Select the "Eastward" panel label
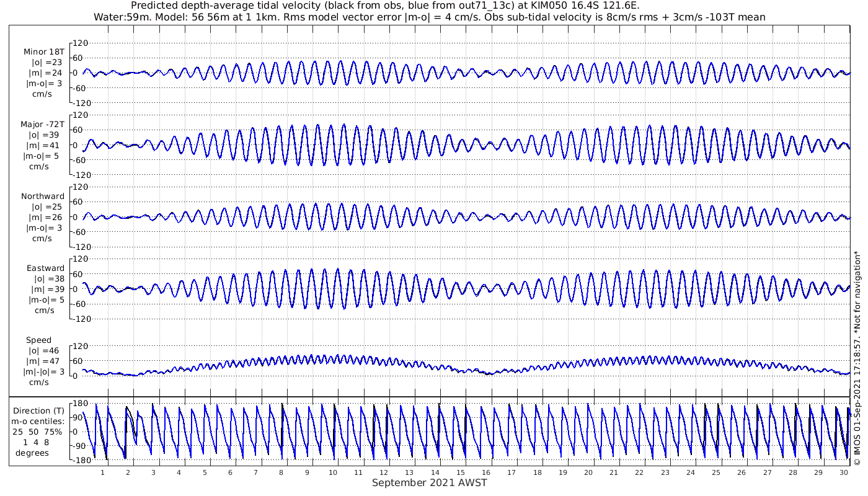The image size is (868, 496). [x=45, y=268]
